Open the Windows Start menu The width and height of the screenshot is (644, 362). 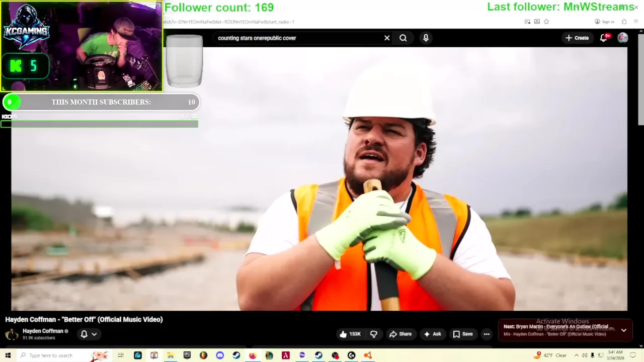8,355
